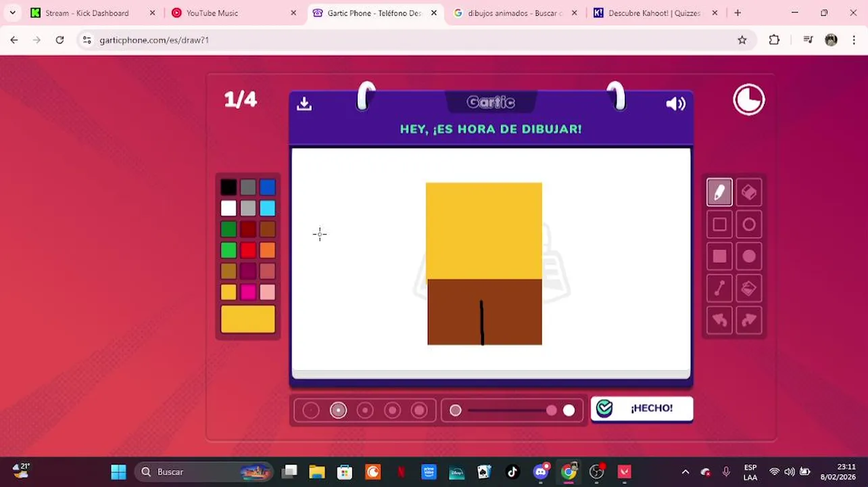Adjust the brush opacity slider
The height and width of the screenshot is (487, 868).
click(512, 411)
